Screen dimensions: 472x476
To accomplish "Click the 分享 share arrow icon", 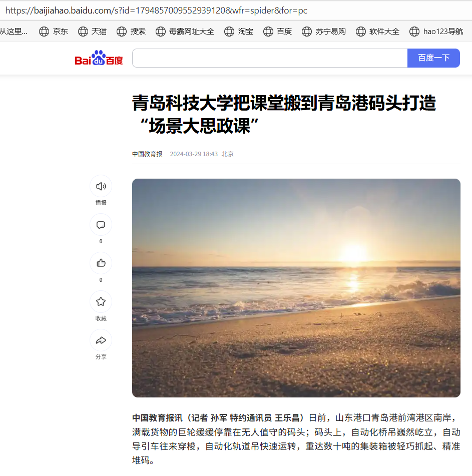I will pos(101,340).
